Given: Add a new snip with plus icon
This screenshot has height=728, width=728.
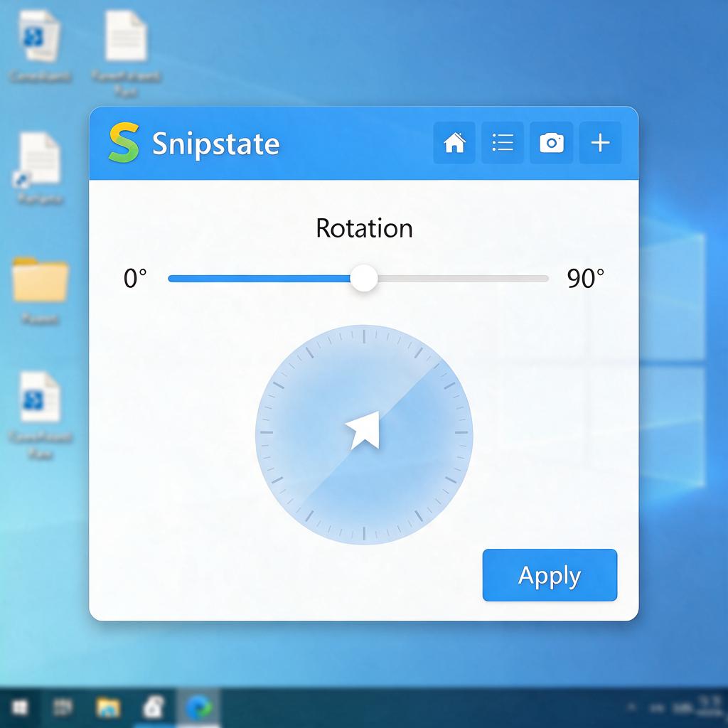Looking at the screenshot, I should pyautogui.click(x=600, y=142).
